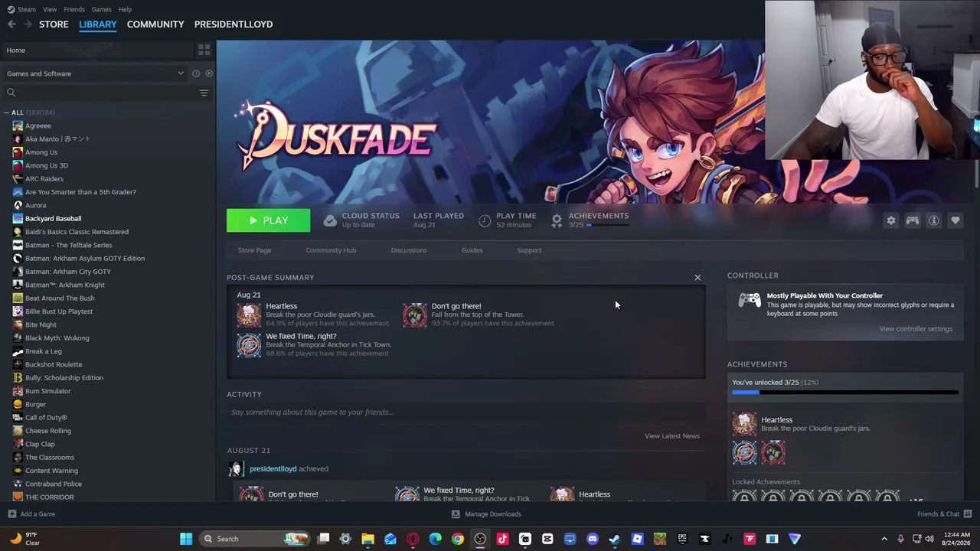This screenshot has height=551, width=980.
Task: Open Windows Start menu
Action: click(x=186, y=539)
